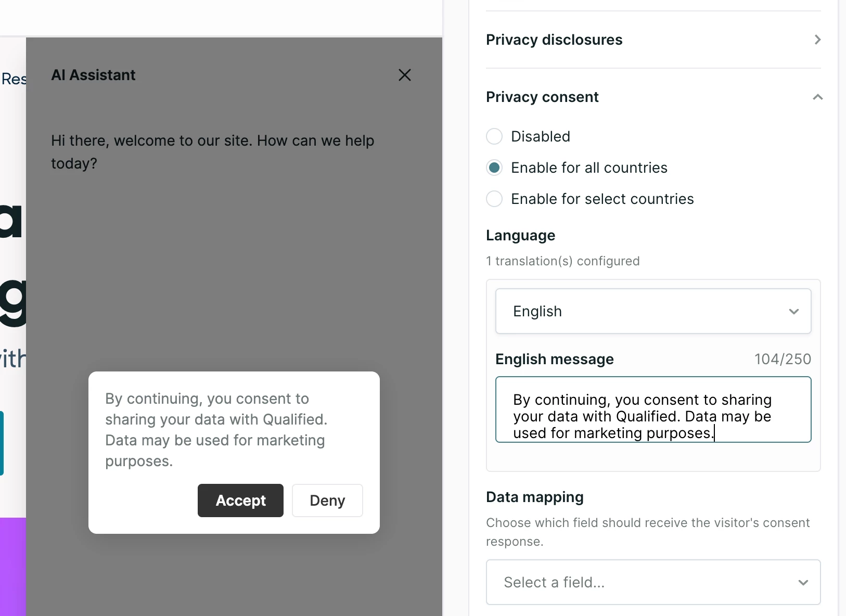846x616 pixels.
Task: Close the AI Assistant chat panel
Action: click(x=405, y=75)
